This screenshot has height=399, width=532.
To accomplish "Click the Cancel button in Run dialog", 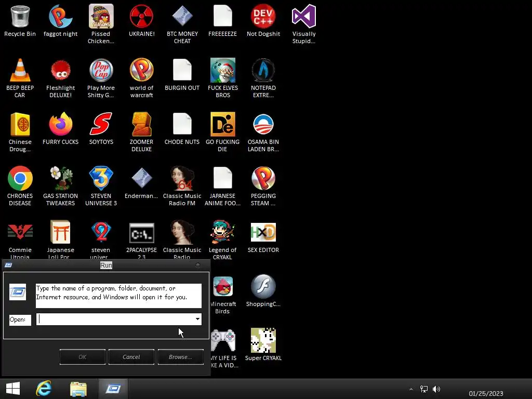I will tap(131, 357).
